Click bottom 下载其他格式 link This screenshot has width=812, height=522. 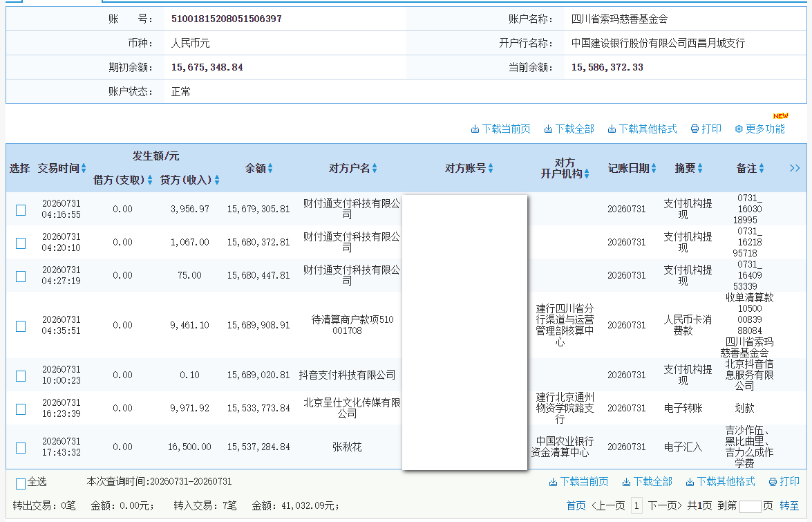(720, 482)
